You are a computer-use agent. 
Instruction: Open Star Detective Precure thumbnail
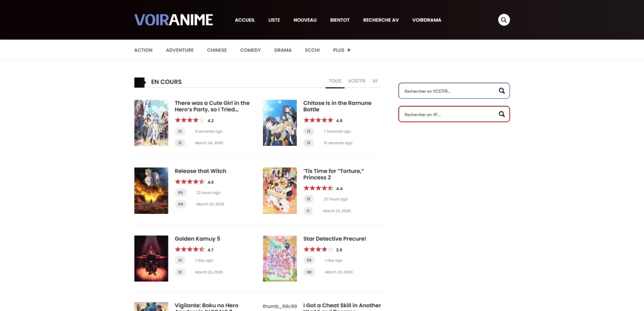[x=280, y=258]
